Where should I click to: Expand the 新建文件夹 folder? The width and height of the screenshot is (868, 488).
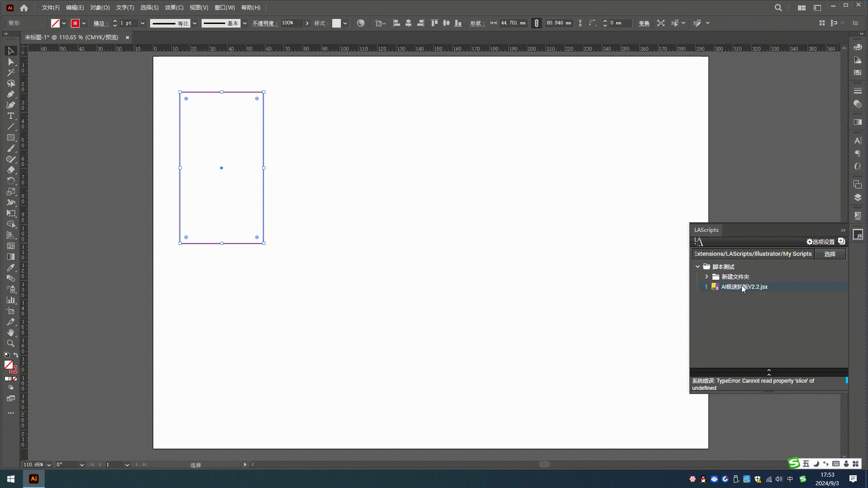[707, 277]
